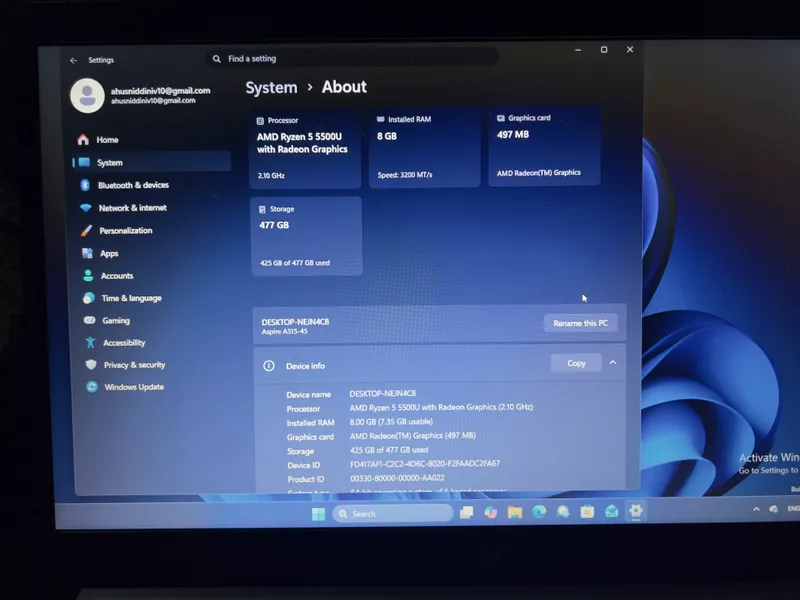Collapse the Device info section chevron
The width and height of the screenshot is (800, 600).
tap(613, 363)
